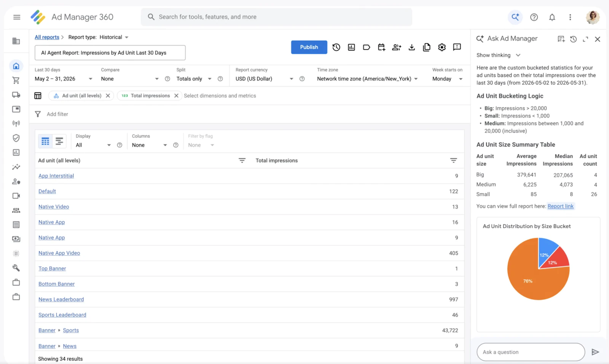Screen dimensions: 609x364
Task: Open the shopping cart sidebar icon
Action: [16, 80]
